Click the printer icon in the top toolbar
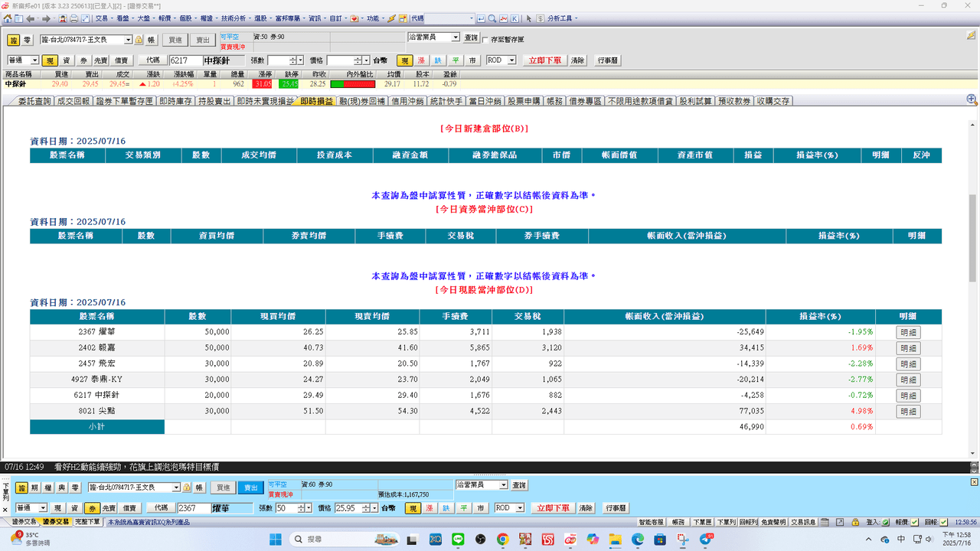Screen dimensions: 980x551 [x=73, y=18]
